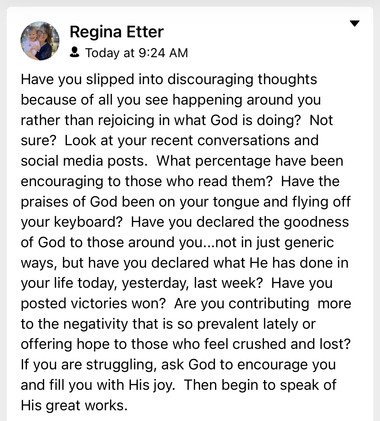Screen dimensions: 380x421
Task: Open the post options dropdown arrow
Action: coord(355,23)
